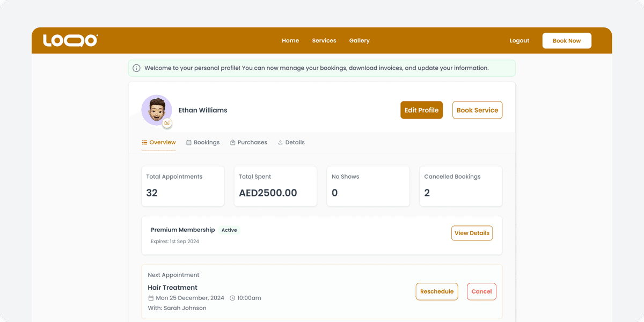Open the Purchases tab
Viewport: 644px width, 322px height.
(248, 142)
